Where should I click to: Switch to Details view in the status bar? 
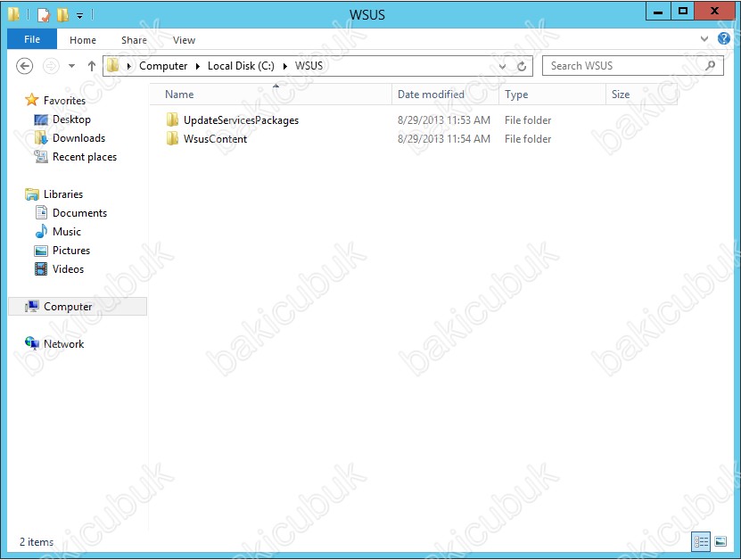tap(701, 541)
